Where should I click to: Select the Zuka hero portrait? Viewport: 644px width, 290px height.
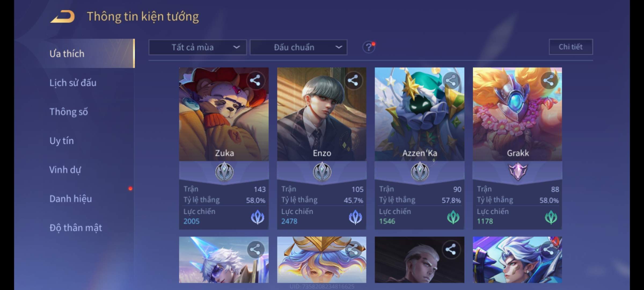tap(224, 114)
